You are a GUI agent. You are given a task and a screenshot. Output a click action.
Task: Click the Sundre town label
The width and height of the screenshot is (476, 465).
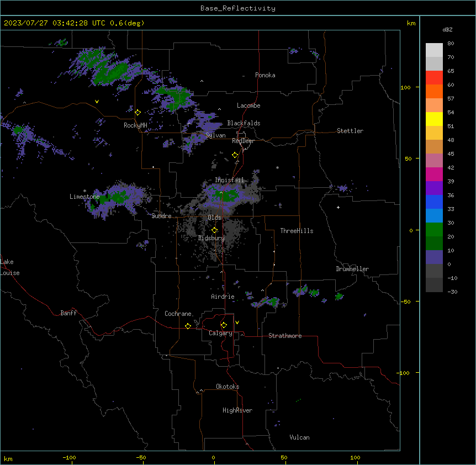[x=161, y=216]
